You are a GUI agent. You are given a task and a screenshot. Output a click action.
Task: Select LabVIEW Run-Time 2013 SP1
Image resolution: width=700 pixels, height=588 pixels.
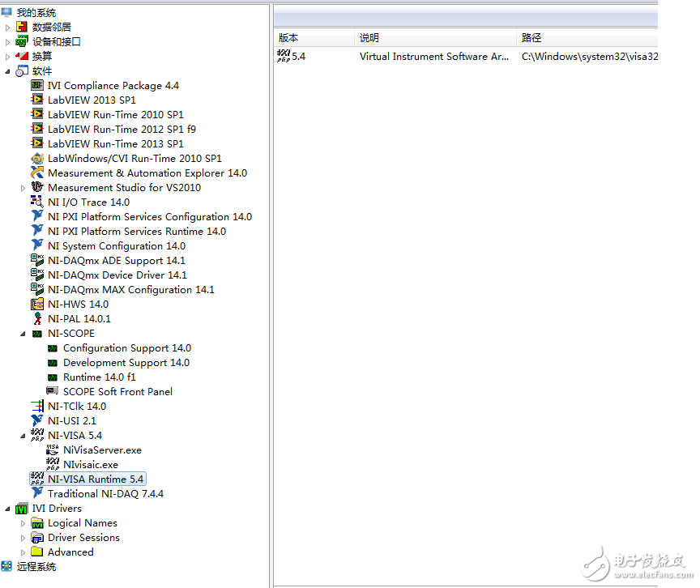point(116,143)
